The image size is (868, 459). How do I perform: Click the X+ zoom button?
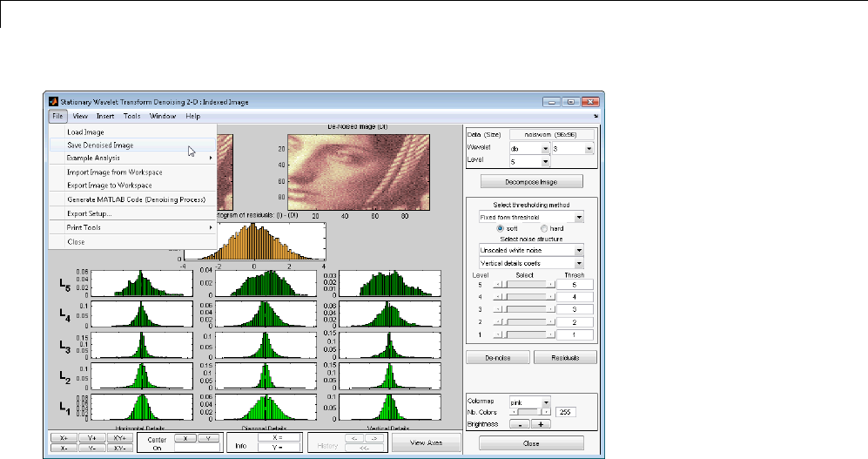(x=64, y=437)
